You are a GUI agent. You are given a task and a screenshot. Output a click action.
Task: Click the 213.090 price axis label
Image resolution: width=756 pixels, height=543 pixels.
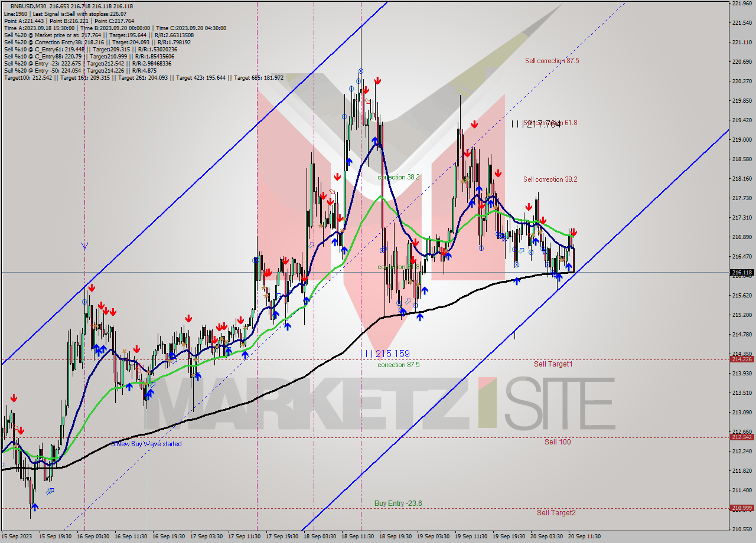coord(742,412)
